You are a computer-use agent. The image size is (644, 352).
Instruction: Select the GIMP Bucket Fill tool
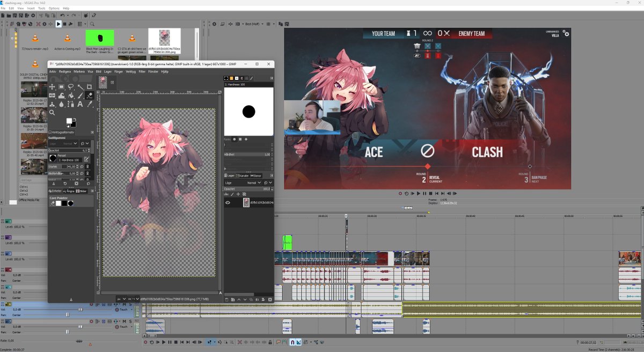pos(71,96)
